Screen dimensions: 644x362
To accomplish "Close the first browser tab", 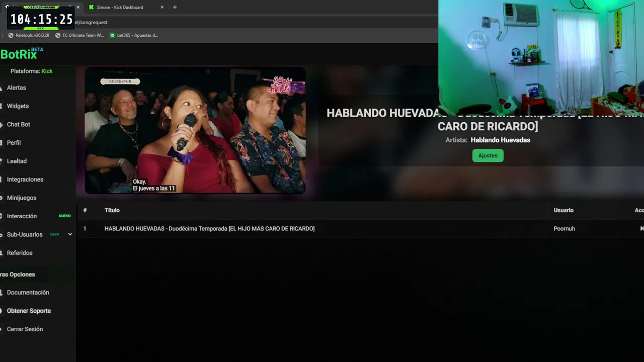I will pos(78,7).
